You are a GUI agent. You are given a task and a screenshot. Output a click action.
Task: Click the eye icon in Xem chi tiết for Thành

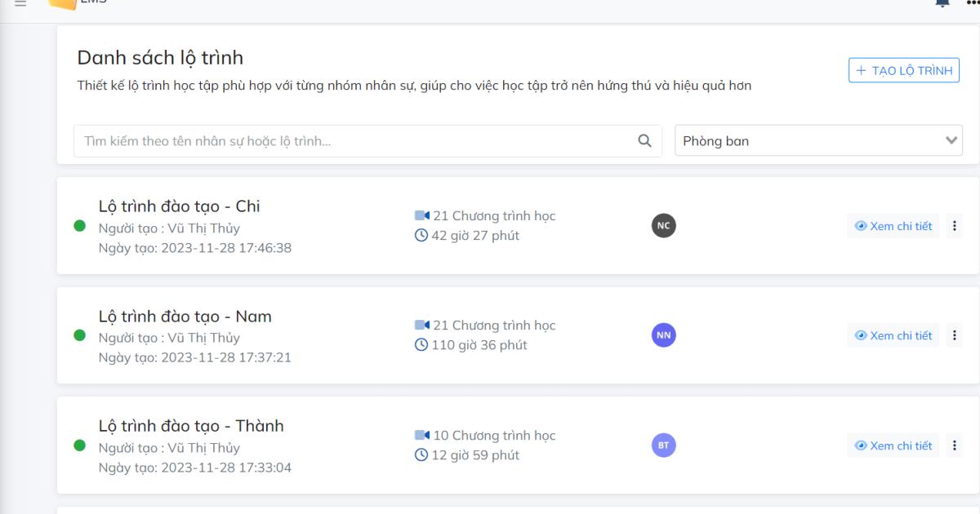pos(859,445)
